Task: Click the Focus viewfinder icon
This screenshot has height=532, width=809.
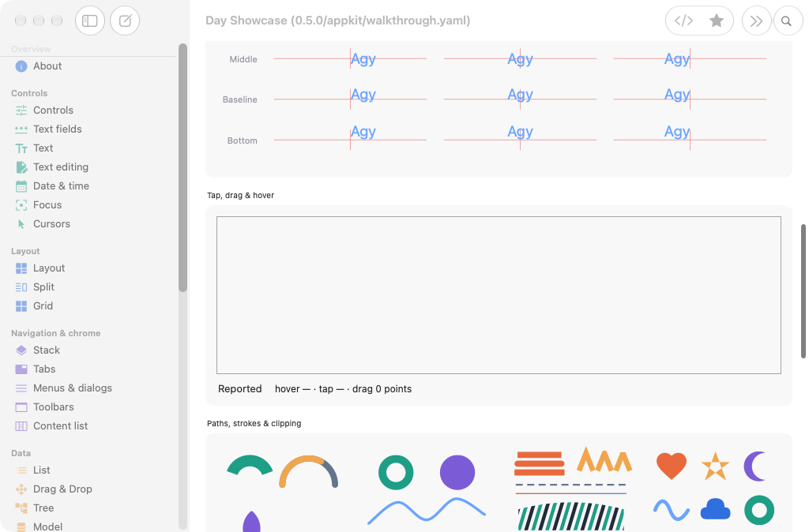Action: point(21,205)
